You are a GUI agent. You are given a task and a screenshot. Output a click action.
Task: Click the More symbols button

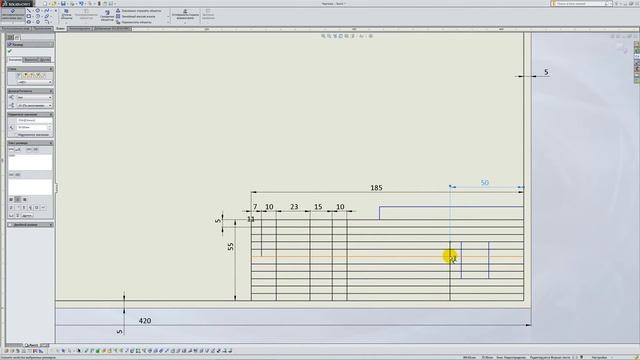click(x=27, y=215)
